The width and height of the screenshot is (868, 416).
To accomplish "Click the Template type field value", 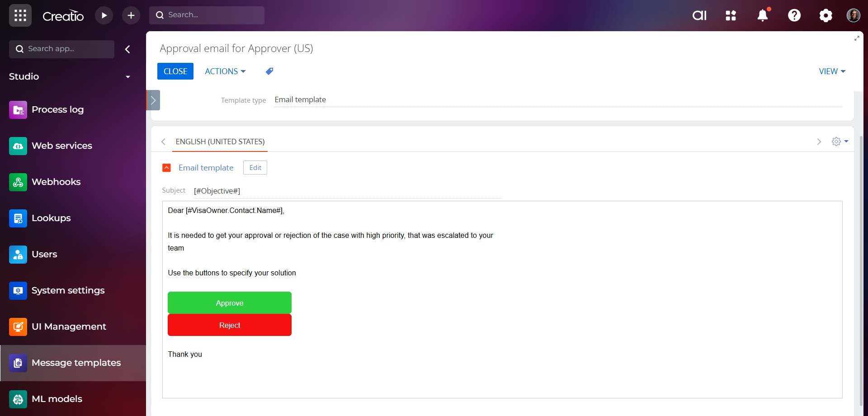I will coord(558,100).
